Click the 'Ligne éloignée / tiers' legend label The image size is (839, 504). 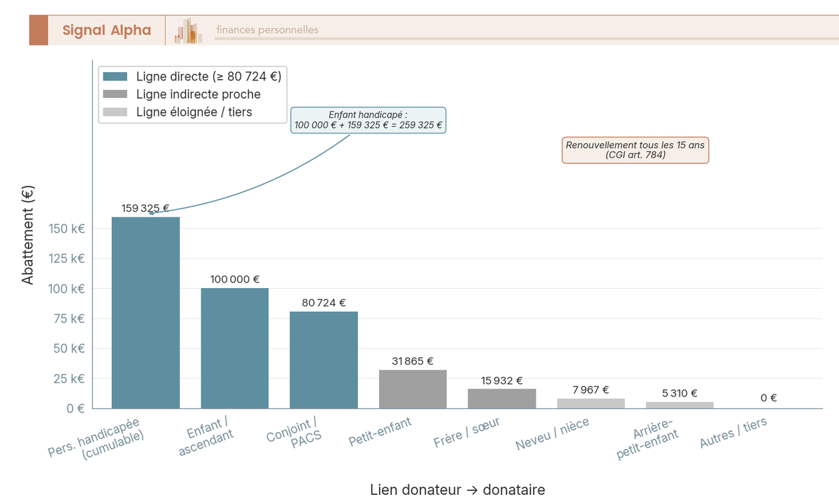click(x=194, y=112)
